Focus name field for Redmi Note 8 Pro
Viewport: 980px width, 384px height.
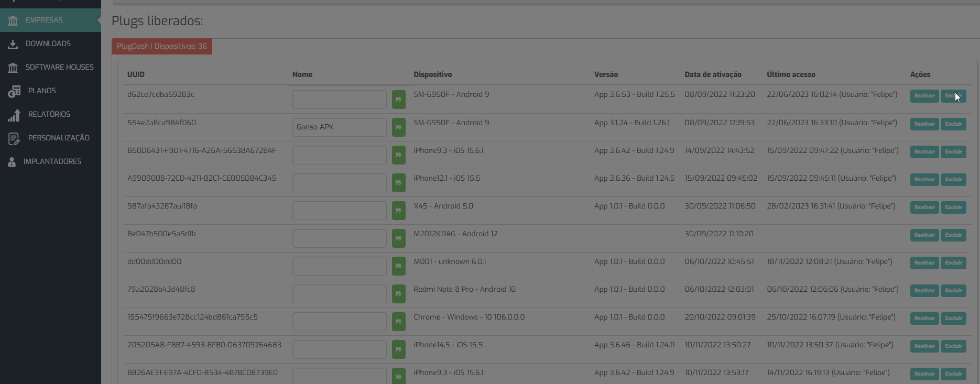(x=340, y=294)
